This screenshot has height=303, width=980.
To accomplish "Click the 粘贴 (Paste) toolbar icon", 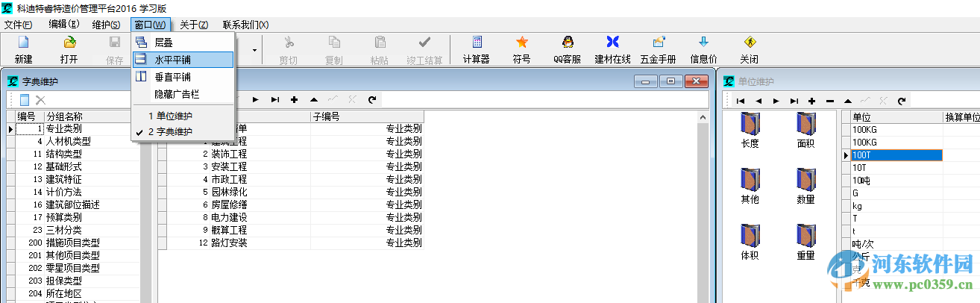I will (x=380, y=50).
